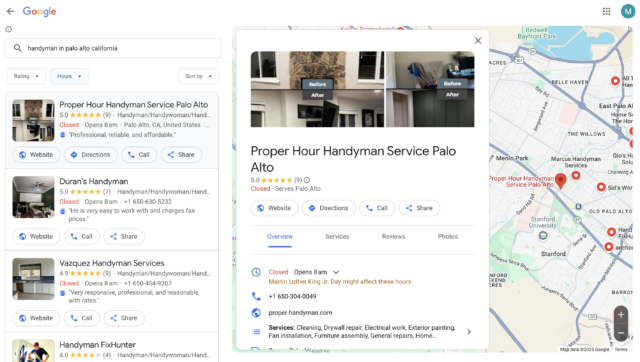Get Directions from Proper Hour listing in results
Screen dimensions: 640x362
pos(91,155)
